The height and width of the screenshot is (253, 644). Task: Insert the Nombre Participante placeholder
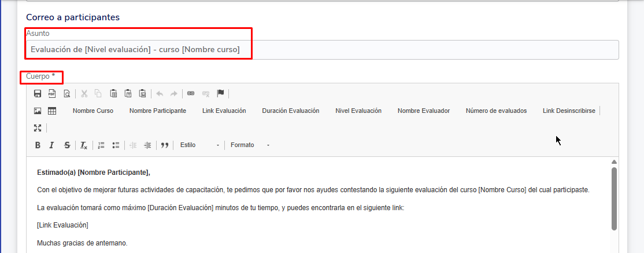(x=158, y=111)
